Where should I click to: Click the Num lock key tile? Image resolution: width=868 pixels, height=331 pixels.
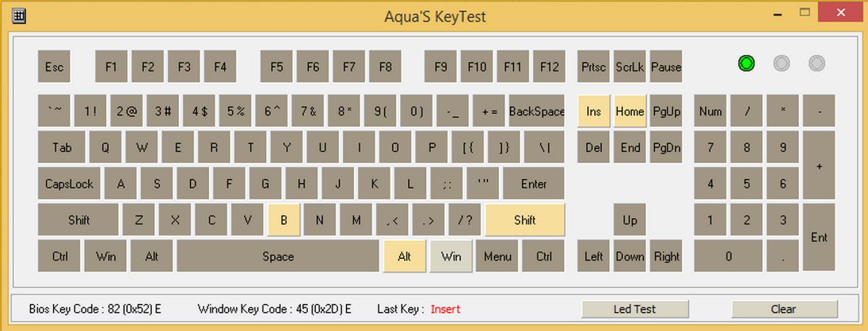[711, 111]
